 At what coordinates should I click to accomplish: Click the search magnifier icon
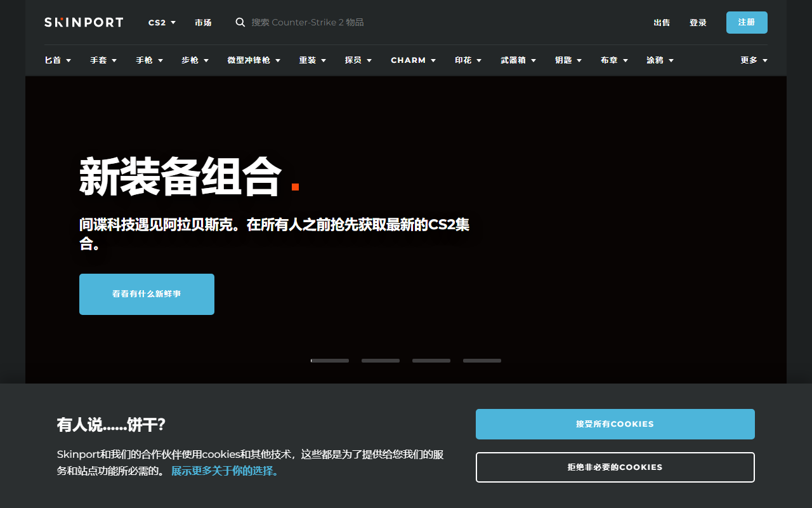[x=240, y=22]
